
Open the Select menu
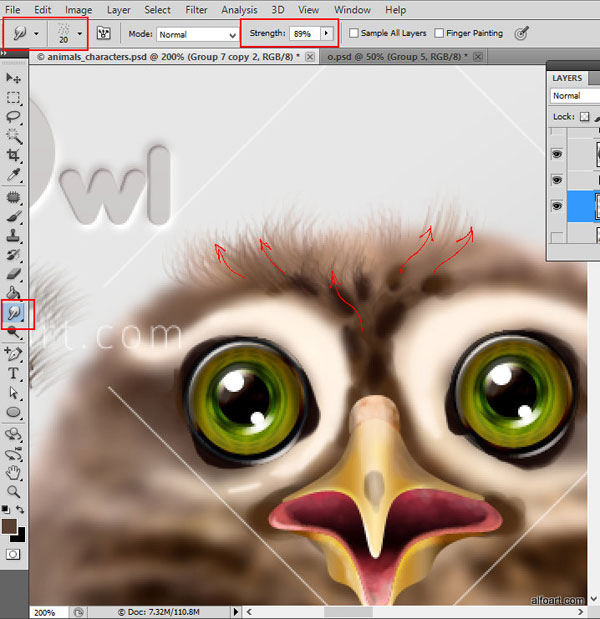[157, 10]
